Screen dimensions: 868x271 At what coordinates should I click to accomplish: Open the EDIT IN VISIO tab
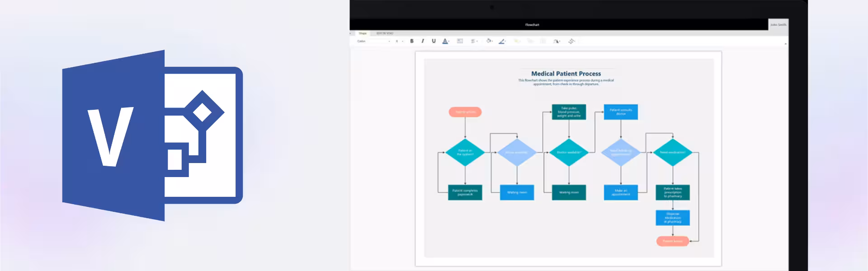click(385, 33)
